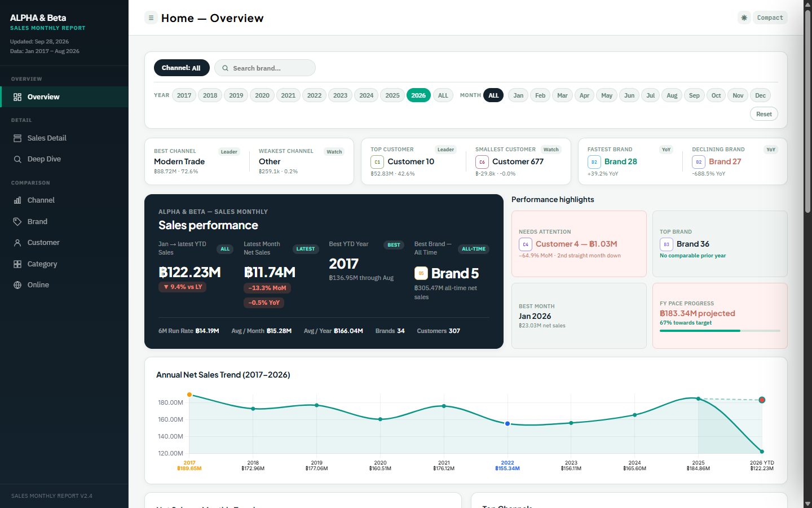
Task: Select the May month chip
Action: [607, 95]
